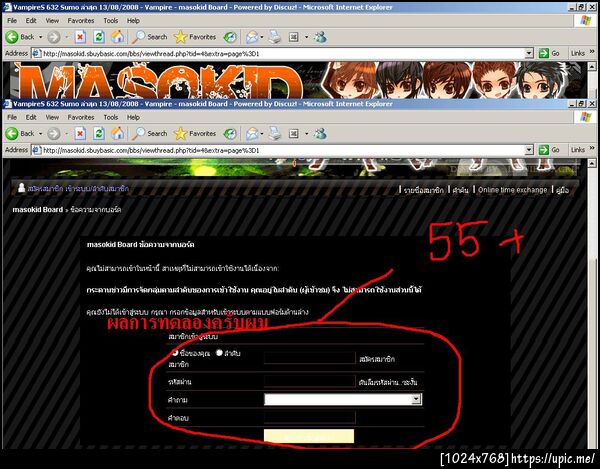The width and height of the screenshot is (600, 469).
Task: Open Mail dropdown arrow in lower window toolbar
Action: 262,134
